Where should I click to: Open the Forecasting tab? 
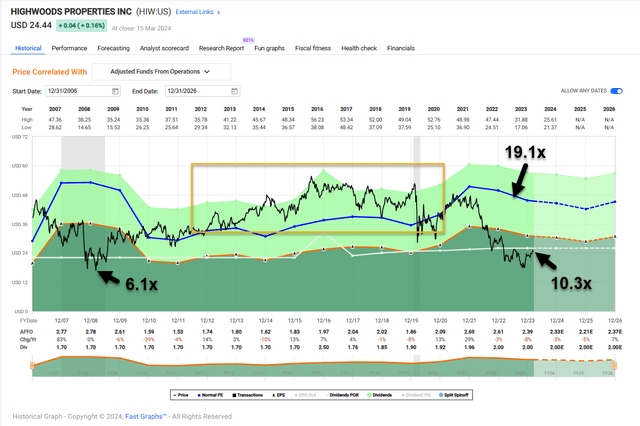tap(113, 48)
